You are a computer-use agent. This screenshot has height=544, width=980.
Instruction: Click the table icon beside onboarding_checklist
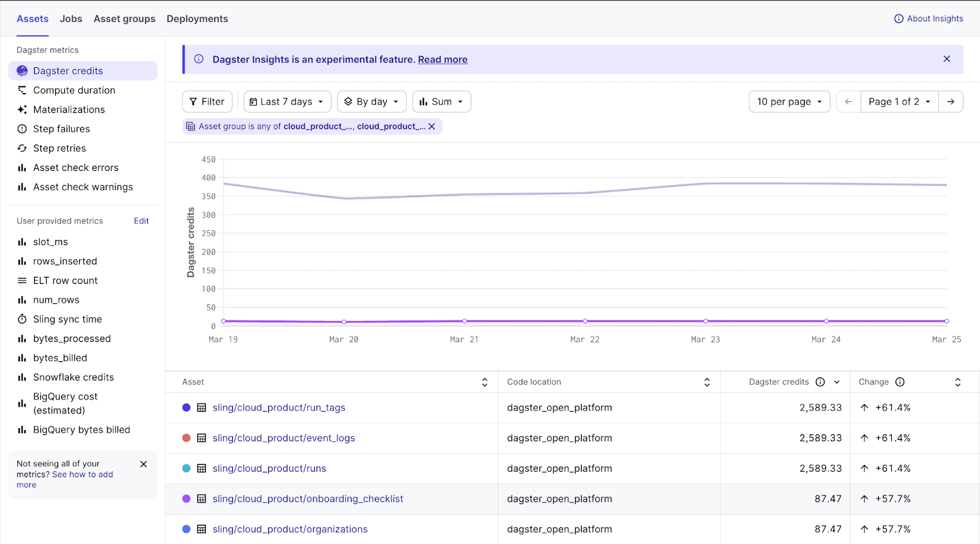click(202, 499)
